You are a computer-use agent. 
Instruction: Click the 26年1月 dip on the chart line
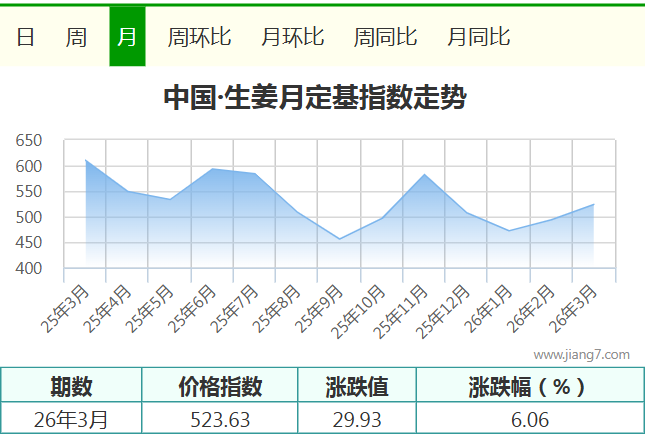coord(509,231)
